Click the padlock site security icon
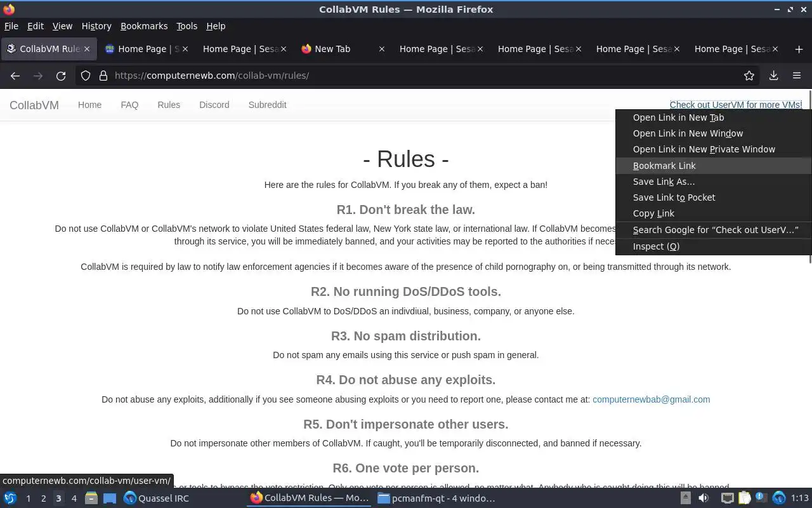812x508 pixels. (103, 76)
